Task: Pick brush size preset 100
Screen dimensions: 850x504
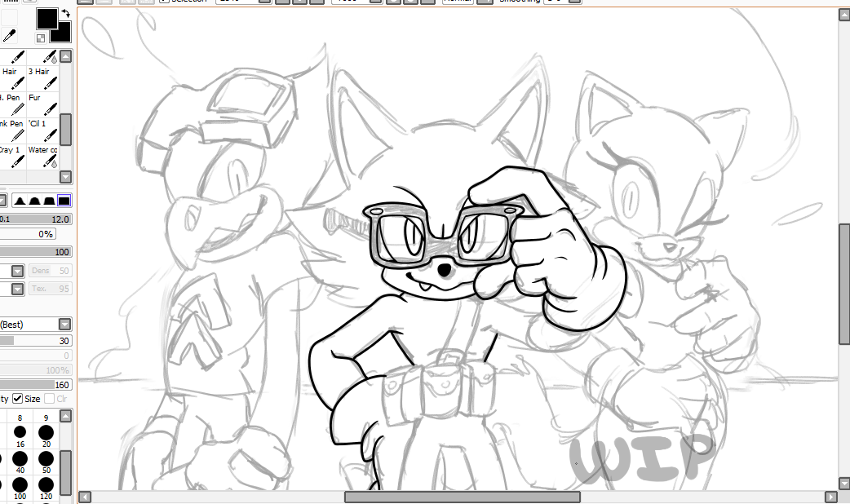Action: (20, 488)
